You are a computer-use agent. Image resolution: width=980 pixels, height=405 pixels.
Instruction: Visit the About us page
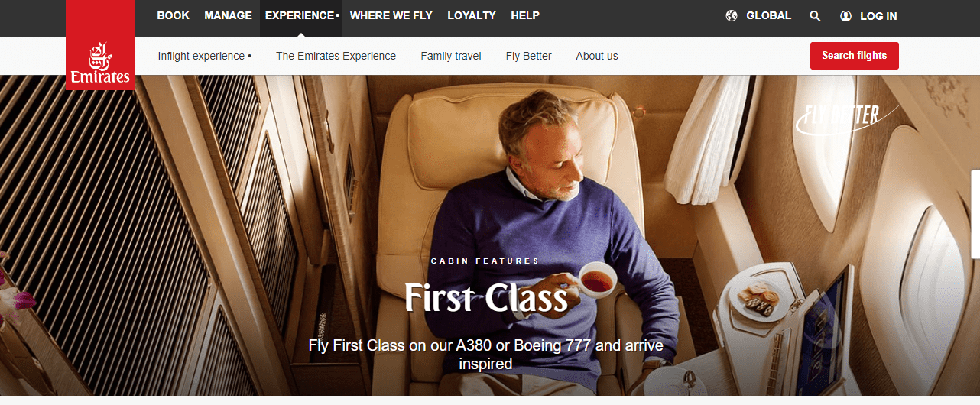[x=597, y=56]
